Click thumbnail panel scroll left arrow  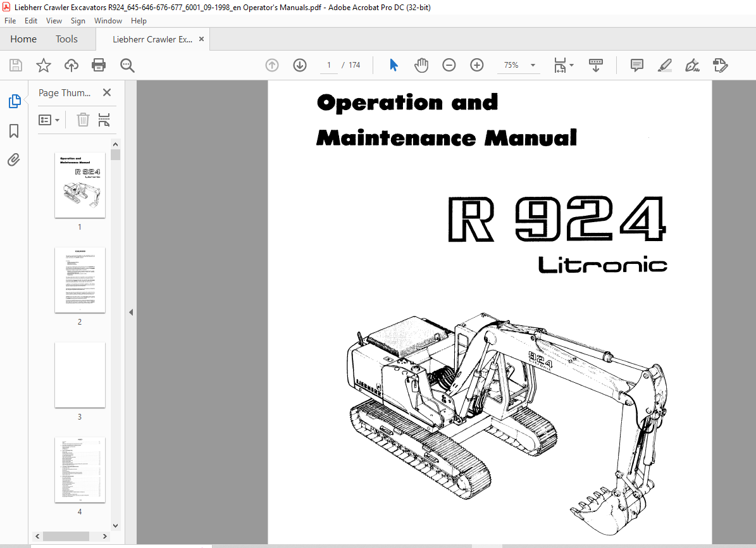coord(37,536)
